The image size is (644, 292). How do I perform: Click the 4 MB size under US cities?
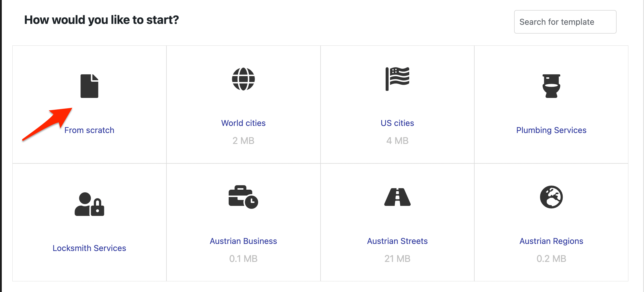pos(397,141)
